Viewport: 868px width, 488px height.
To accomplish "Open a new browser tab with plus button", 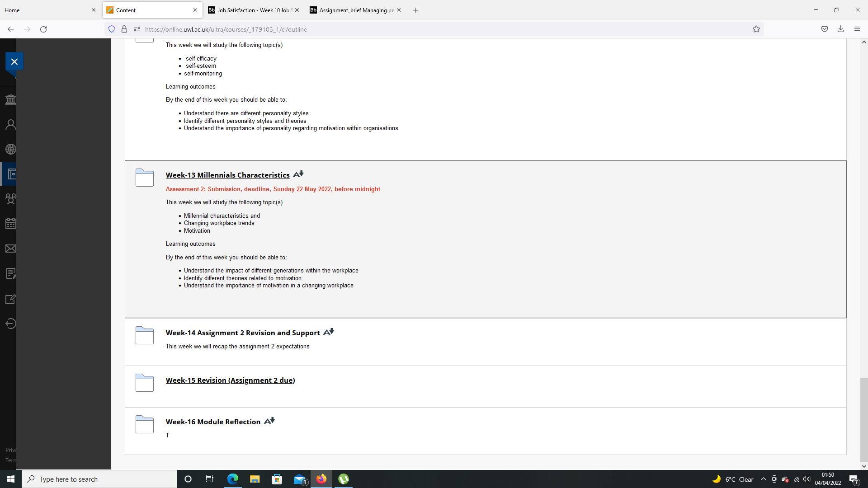I will pyautogui.click(x=415, y=10).
